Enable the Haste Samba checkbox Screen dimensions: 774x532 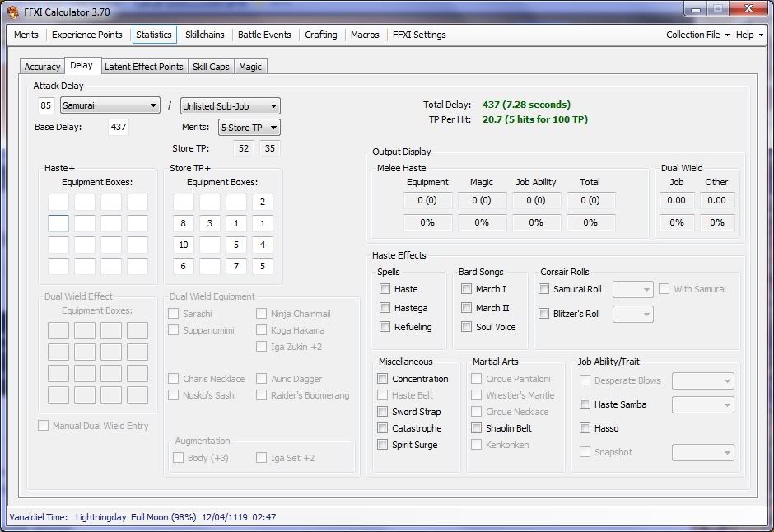click(585, 404)
